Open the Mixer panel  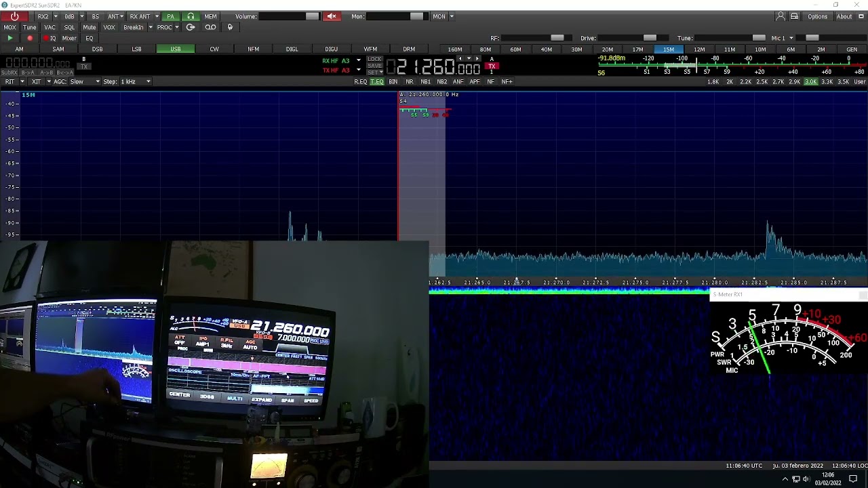coord(69,38)
